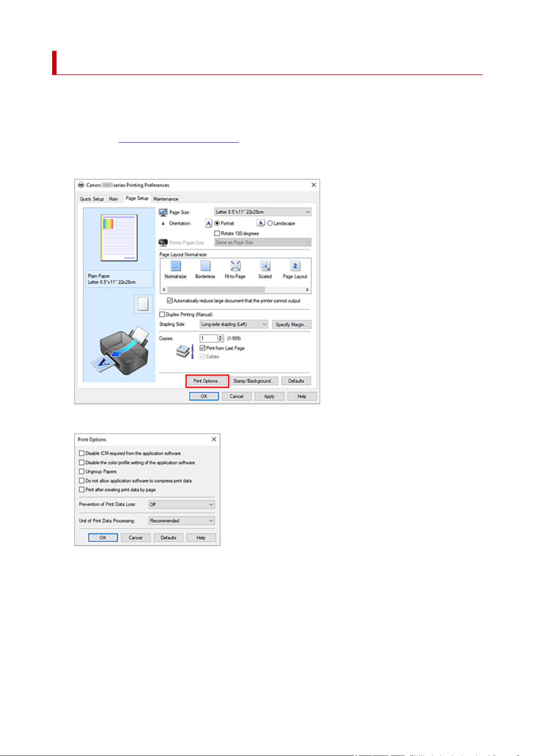Click the landscape orientation A icon
Viewport: 535px width, 756px height.
261,223
